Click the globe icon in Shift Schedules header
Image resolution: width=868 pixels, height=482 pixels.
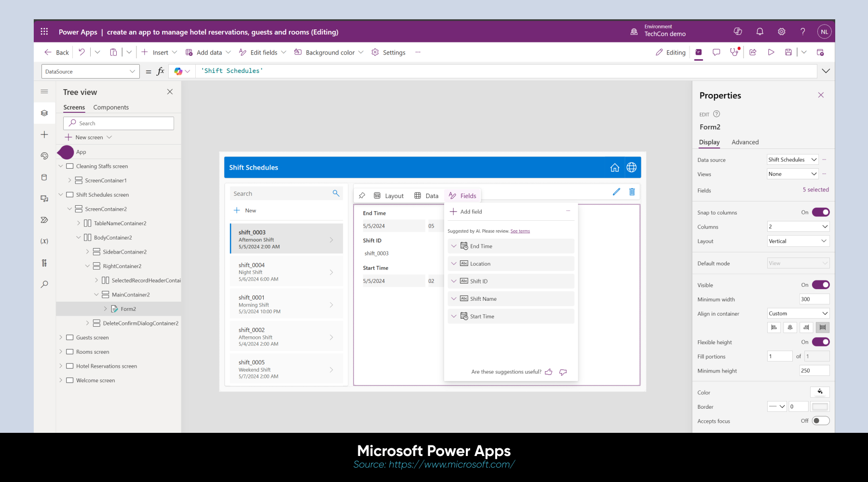[632, 167]
